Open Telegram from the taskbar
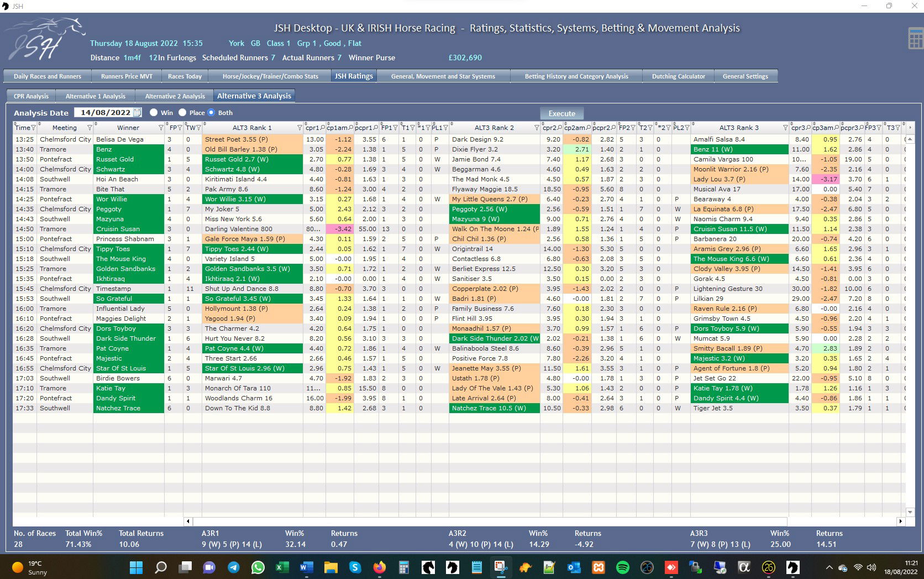Viewport: 924px width, 579px height. (x=234, y=567)
